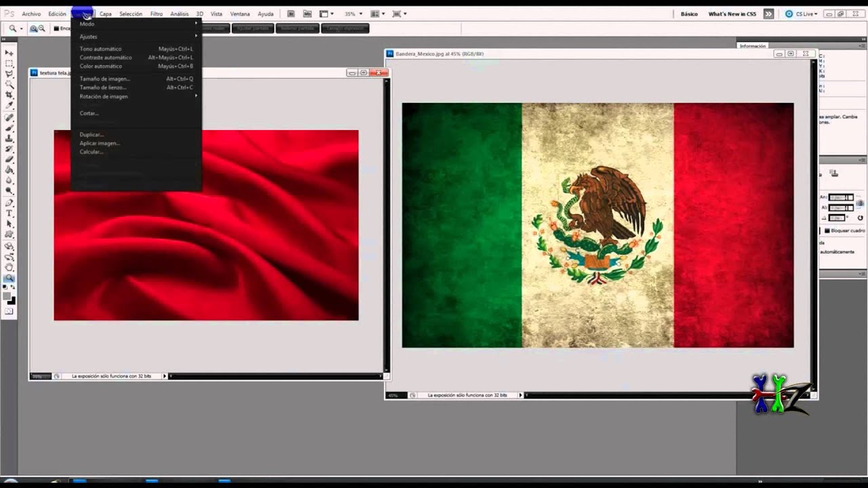The image size is (868, 488).
Task: Choose Duplicar from the menu
Action: 136,134
